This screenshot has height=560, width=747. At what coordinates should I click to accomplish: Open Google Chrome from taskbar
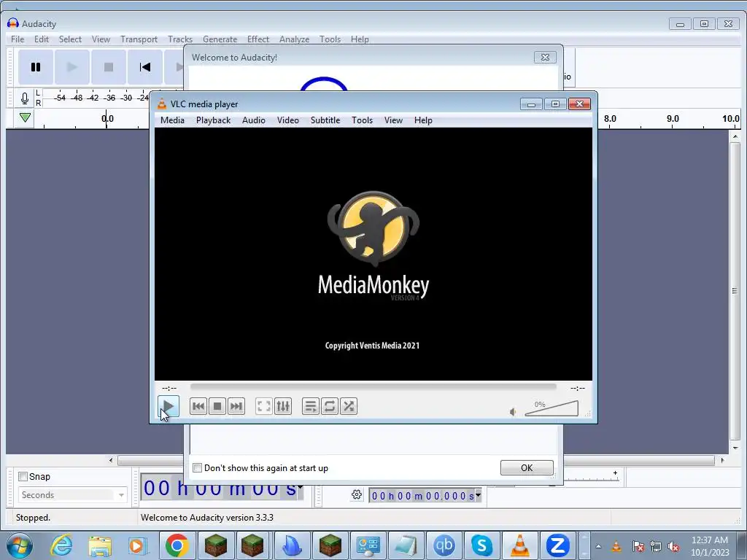click(x=177, y=545)
